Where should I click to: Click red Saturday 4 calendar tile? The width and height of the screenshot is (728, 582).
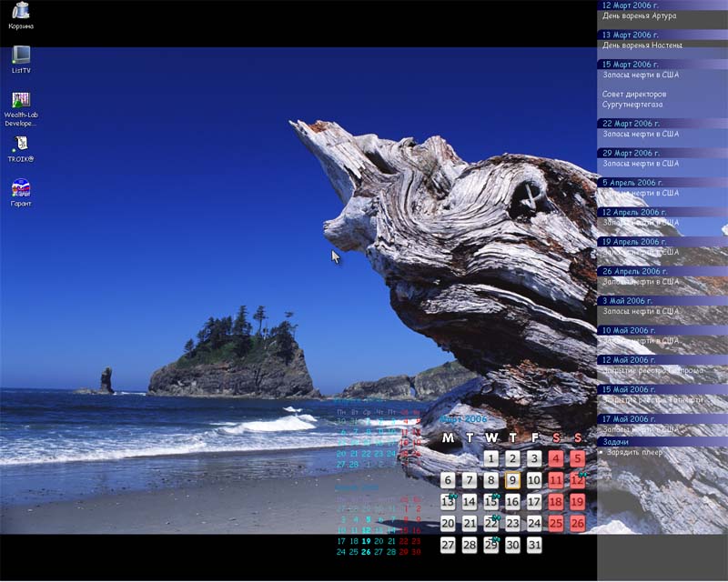click(556, 458)
